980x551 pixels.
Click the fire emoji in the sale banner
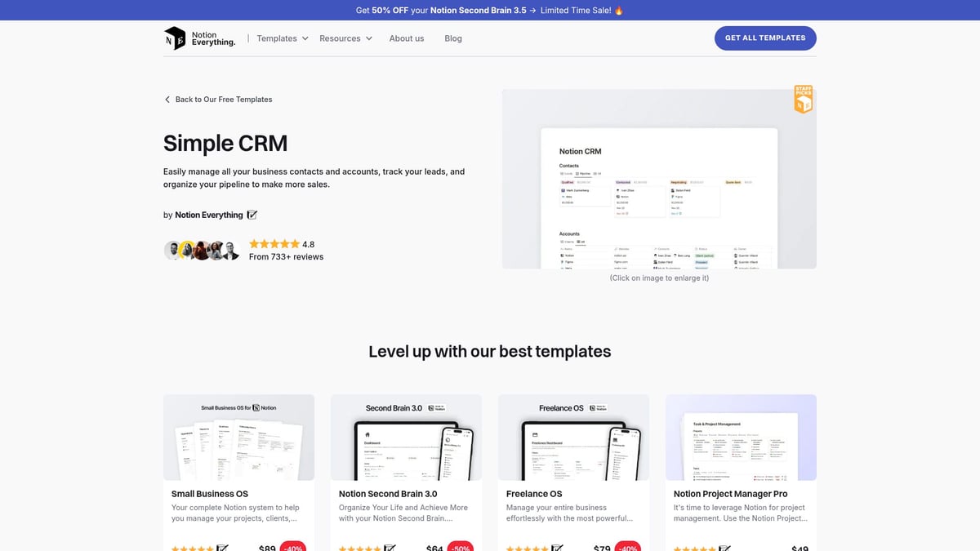(x=618, y=11)
